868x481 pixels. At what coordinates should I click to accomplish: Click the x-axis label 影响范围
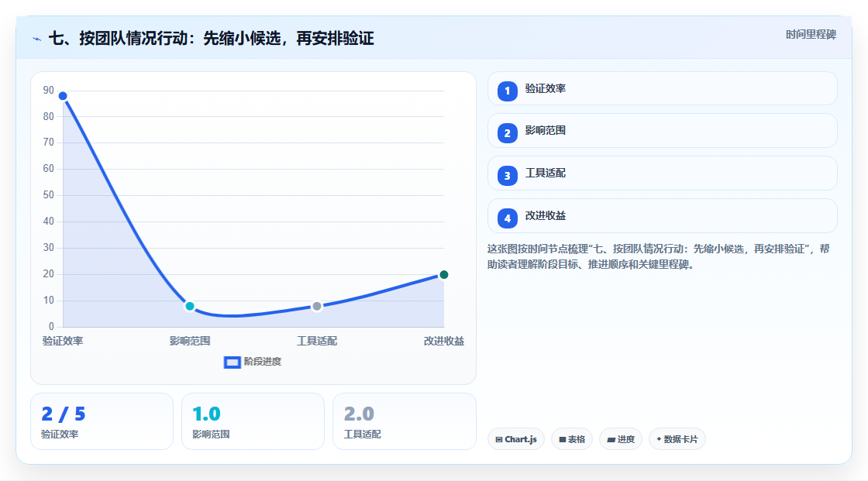(x=190, y=341)
